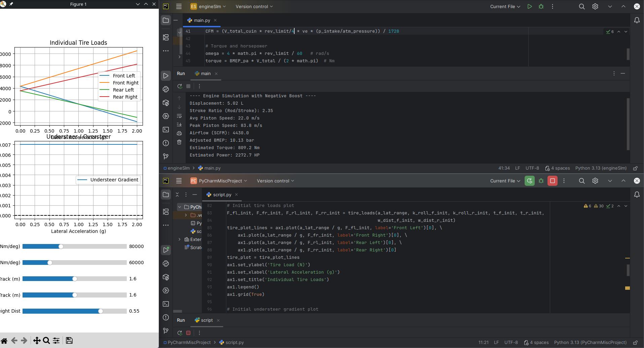Select the main.py editor tab
This screenshot has height=348, width=644.
pyautogui.click(x=202, y=21)
